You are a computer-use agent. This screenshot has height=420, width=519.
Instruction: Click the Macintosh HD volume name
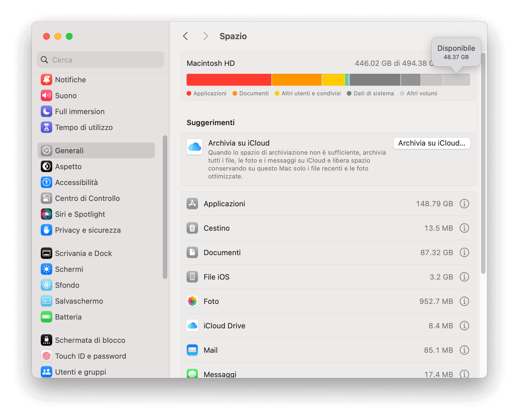coord(211,63)
